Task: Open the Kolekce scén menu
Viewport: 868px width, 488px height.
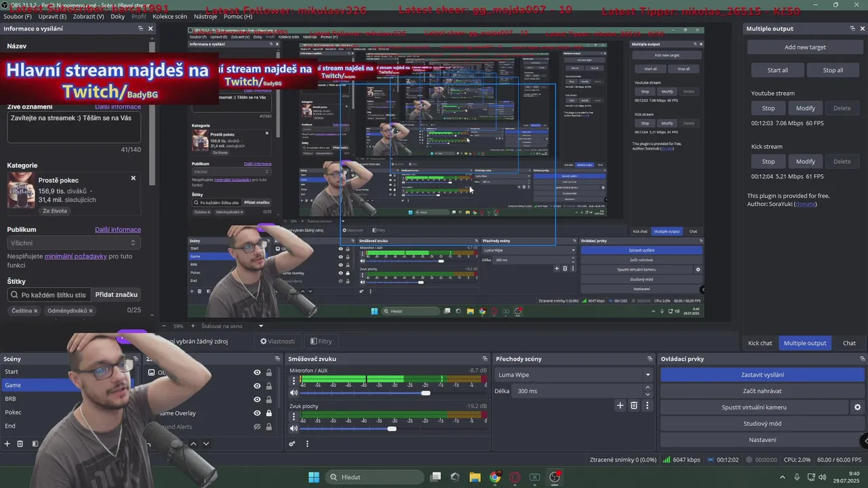Action: 170,16
